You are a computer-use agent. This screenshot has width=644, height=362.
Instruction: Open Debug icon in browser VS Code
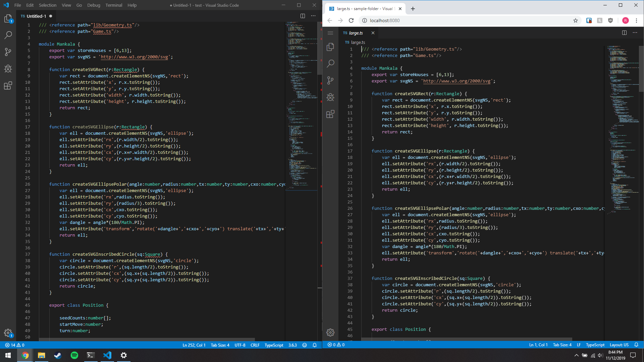[330, 97]
